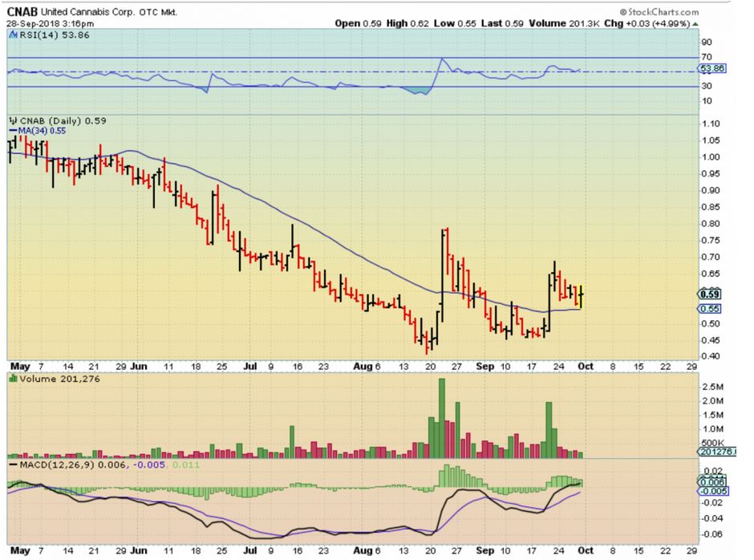
Task: Click the 70 overbought level on RSI axis
Action: [707, 57]
